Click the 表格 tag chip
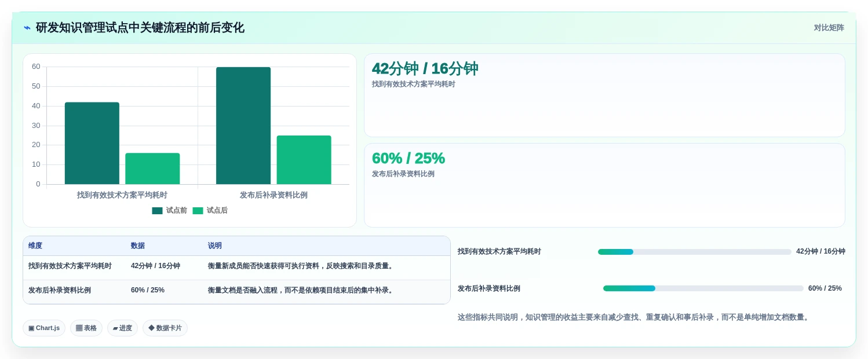The image size is (868, 359). click(86, 328)
